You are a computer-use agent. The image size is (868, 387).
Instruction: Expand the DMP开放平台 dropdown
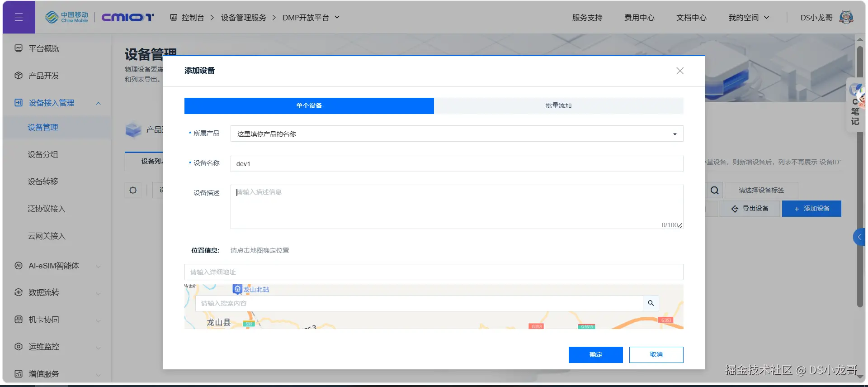tap(337, 17)
